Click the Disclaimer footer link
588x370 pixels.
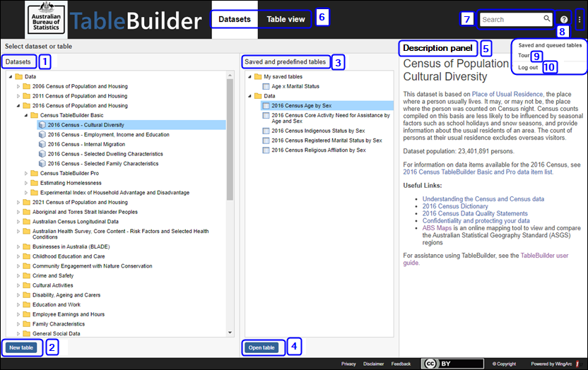(x=373, y=364)
